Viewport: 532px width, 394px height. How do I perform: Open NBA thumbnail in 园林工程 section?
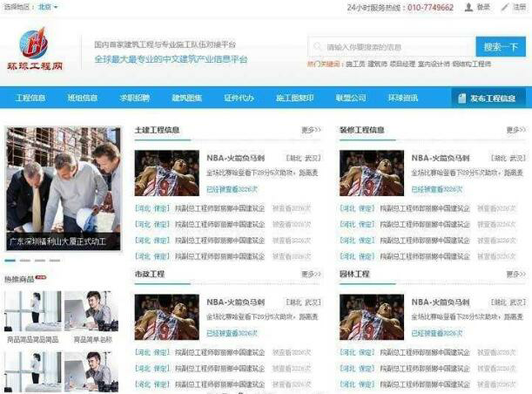371,316
